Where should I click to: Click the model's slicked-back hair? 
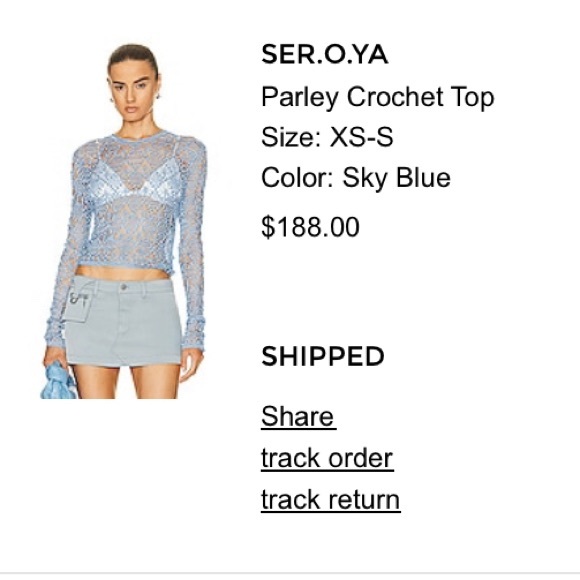(x=133, y=57)
